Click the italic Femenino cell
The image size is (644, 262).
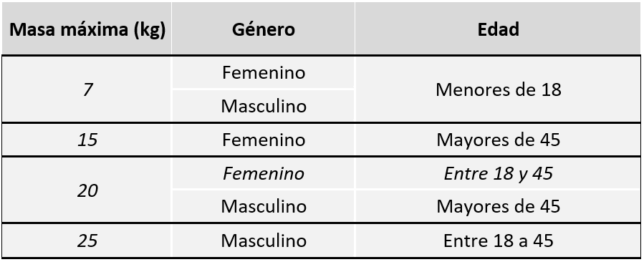pos(264,173)
